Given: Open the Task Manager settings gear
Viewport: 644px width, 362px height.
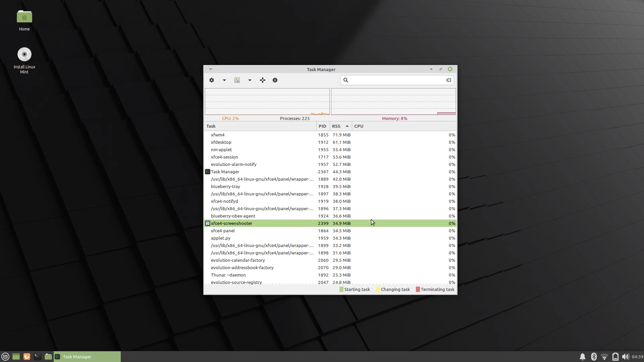Looking at the screenshot, I should (x=211, y=80).
